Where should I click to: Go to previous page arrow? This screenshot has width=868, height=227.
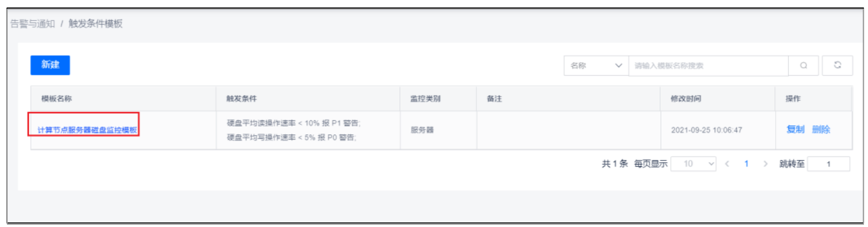727,164
